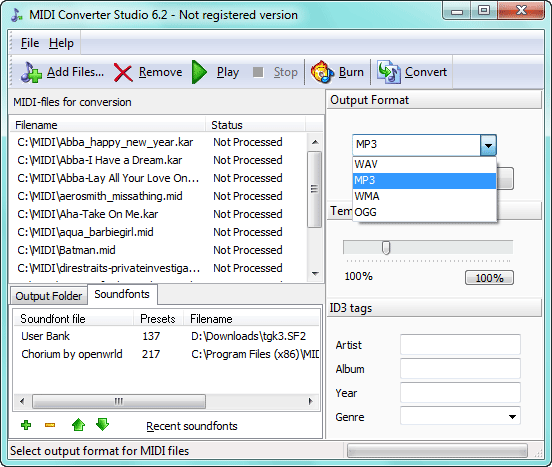Start playback with the green Play icon
This screenshot has height=467, width=552.
point(200,72)
